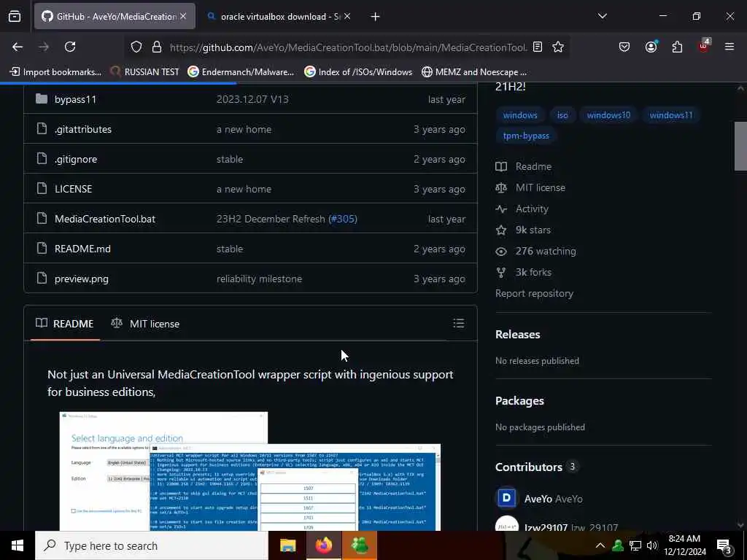Bookmark this page with the star icon
This screenshot has width=747, height=560.
tap(558, 47)
